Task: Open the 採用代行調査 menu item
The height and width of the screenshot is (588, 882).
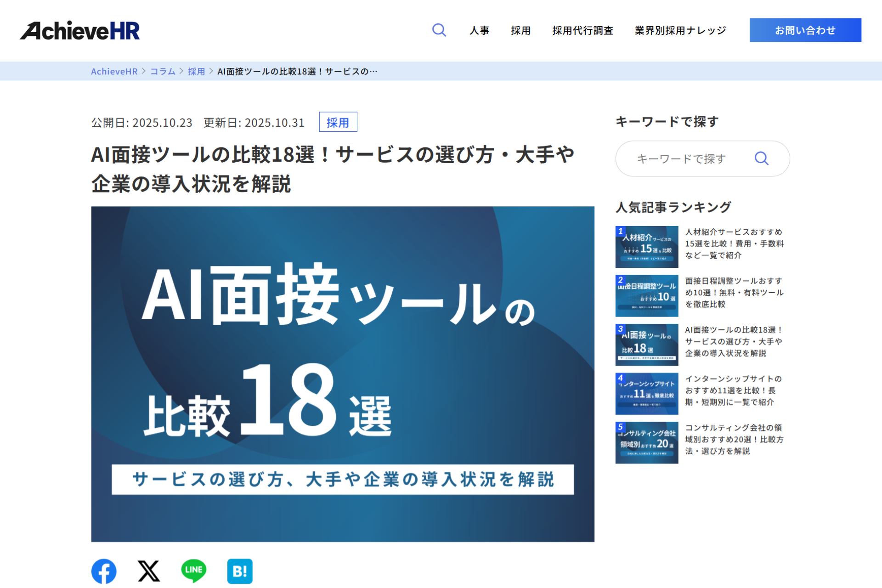Action: 582,30
